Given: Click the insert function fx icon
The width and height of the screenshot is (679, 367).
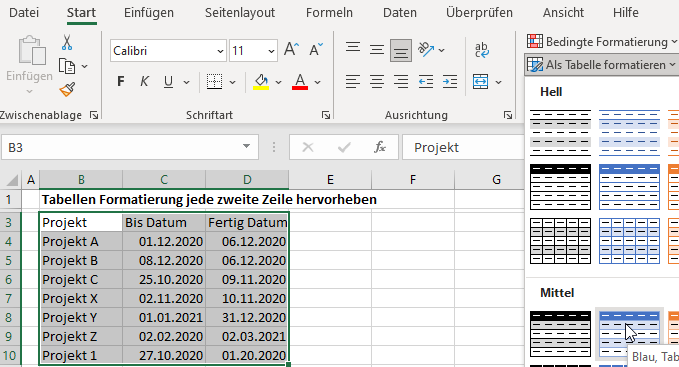Looking at the screenshot, I should coord(380,147).
